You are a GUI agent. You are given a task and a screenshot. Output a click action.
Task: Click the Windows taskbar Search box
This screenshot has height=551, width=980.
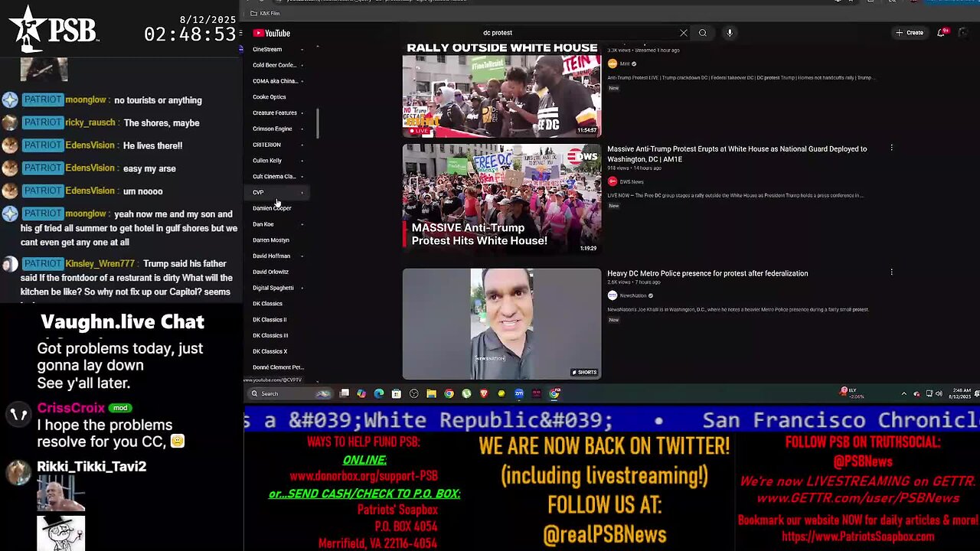291,393
